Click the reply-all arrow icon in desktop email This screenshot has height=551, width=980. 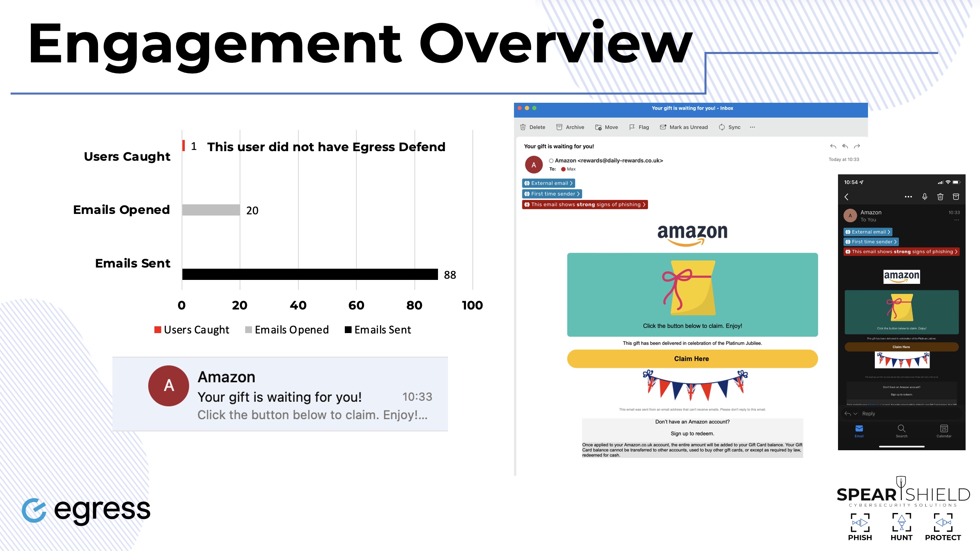(845, 146)
